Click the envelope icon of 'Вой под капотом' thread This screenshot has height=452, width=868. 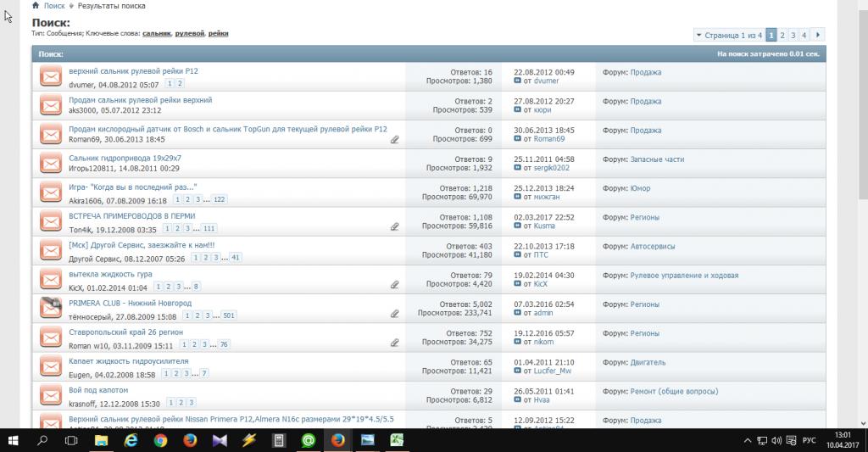tap(51, 395)
